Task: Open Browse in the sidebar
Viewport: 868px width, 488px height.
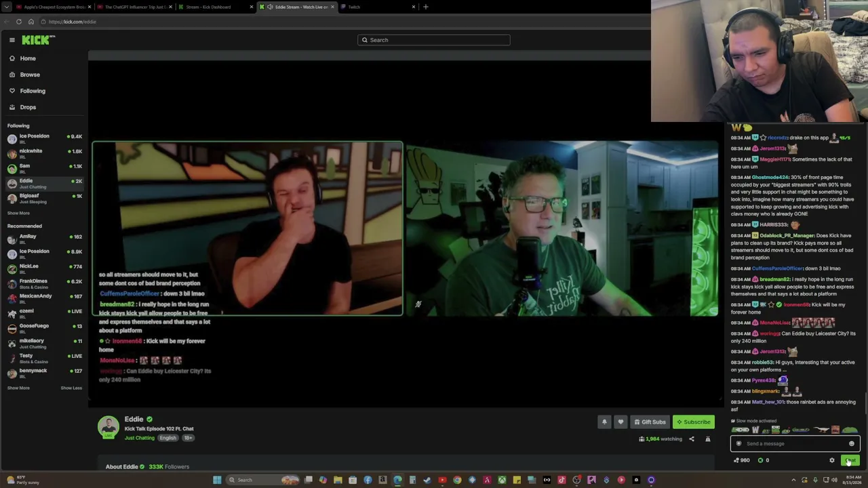Action: point(30,75)
